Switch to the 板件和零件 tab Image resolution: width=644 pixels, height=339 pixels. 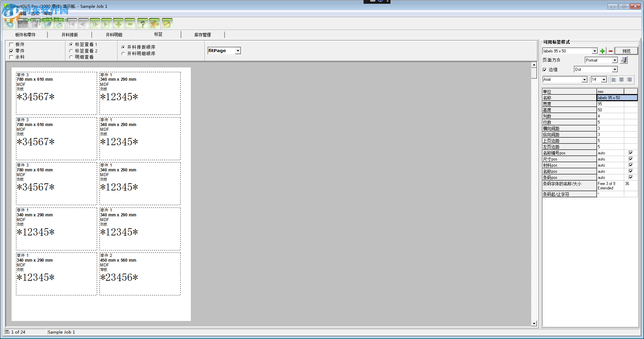pyautogui.click(x=26, y=35)
